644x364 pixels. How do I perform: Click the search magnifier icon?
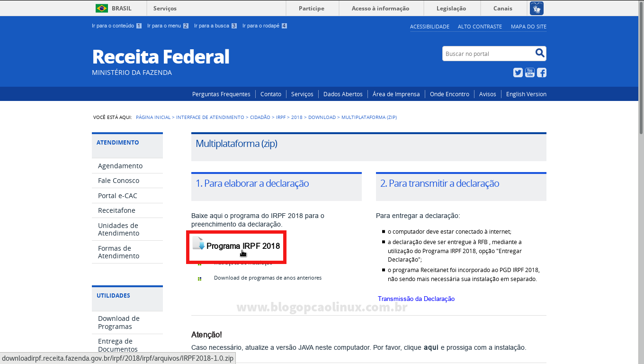coord(540,53)
